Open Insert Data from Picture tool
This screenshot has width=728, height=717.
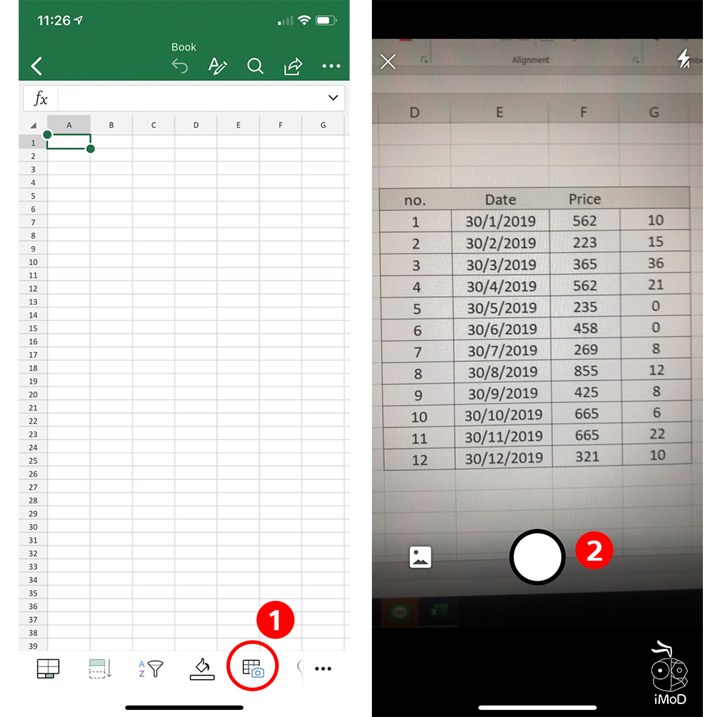(x=252, y=668)
